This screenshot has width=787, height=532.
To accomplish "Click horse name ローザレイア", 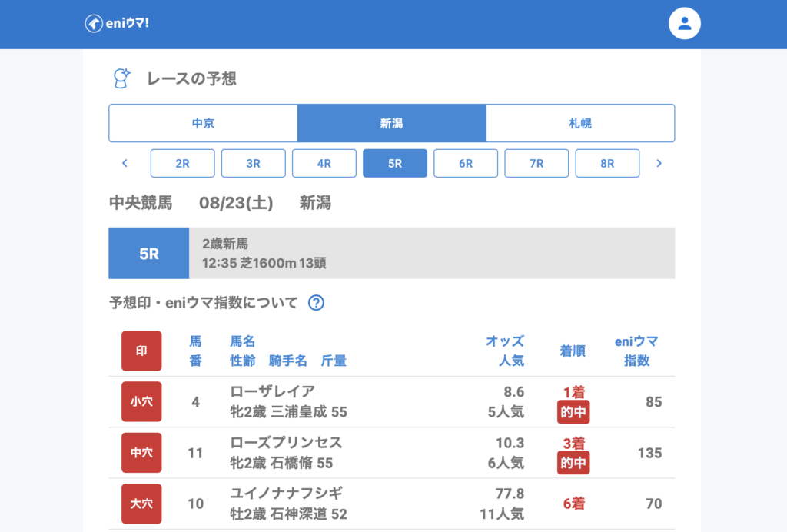I will 272,391.
